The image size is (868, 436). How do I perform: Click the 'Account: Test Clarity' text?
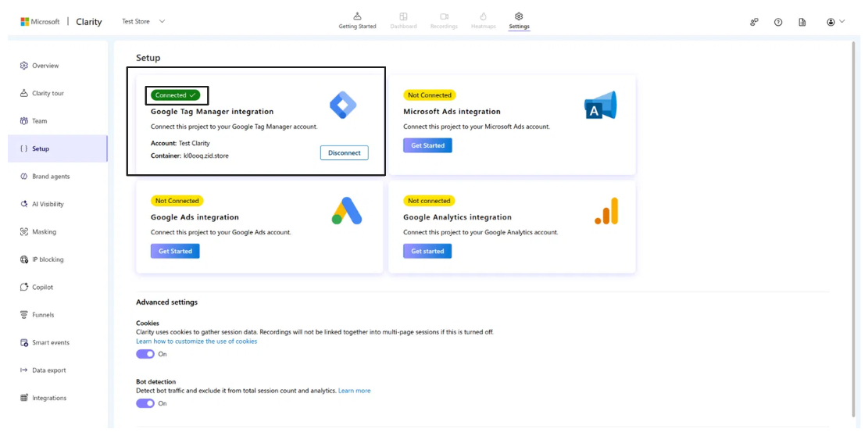point(180,143)
